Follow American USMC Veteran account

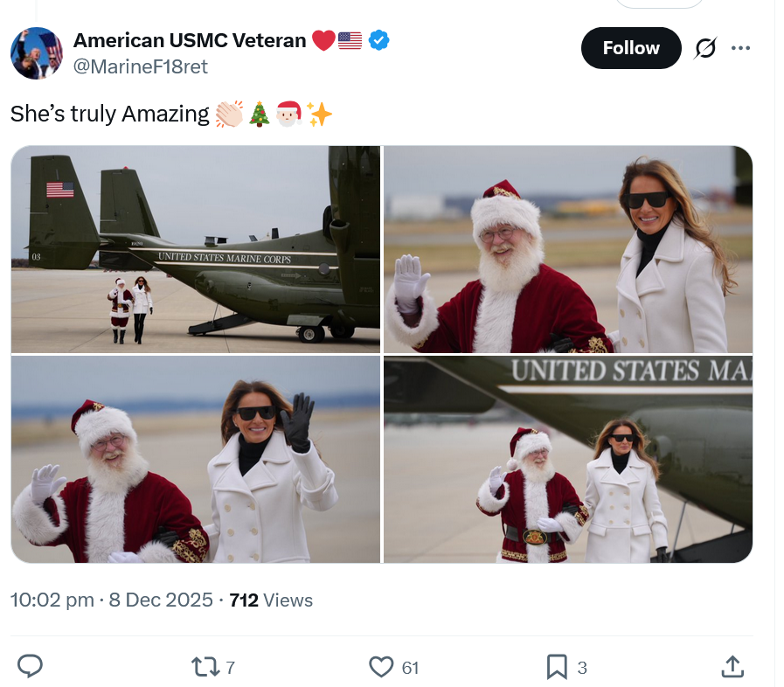click(630, 48)
